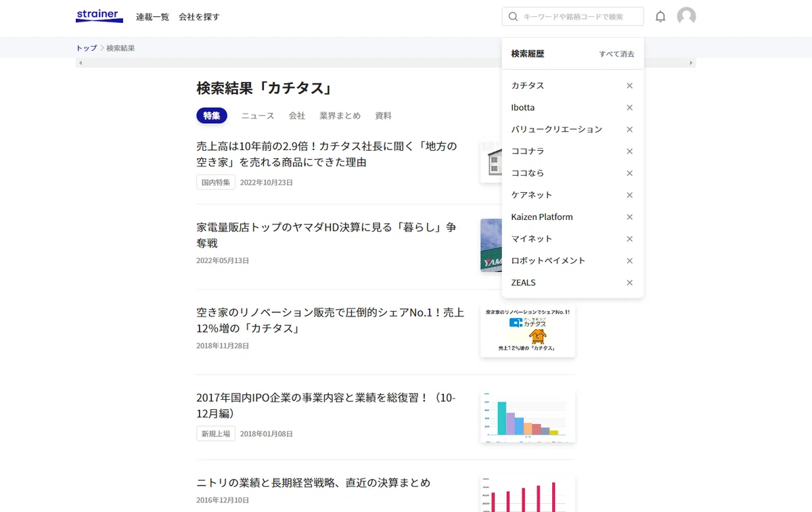Open notifications bell icon
Viewport: 812px width, 512px height.
point(660,16)
